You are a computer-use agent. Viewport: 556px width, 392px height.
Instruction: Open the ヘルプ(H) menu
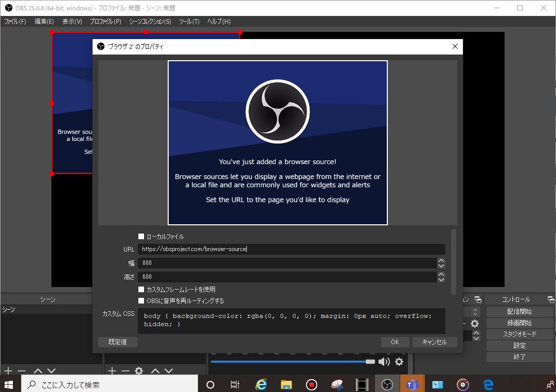coord(219,22)
